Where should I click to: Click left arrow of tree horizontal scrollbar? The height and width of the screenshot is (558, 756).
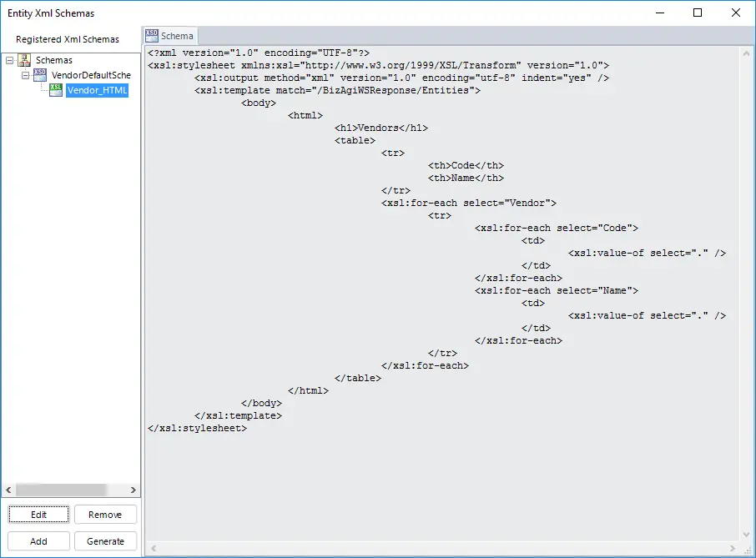(8, 490)
